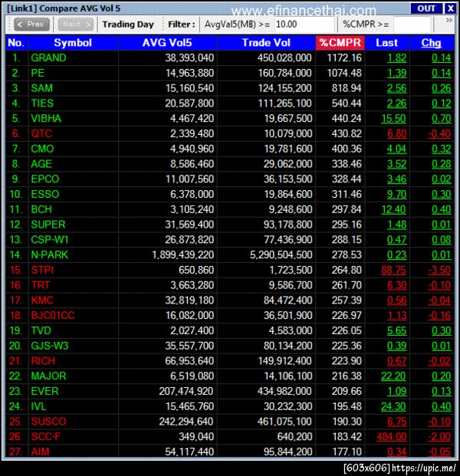Click trade volume 461,075,100 of SUSCO

pos(284,422)
